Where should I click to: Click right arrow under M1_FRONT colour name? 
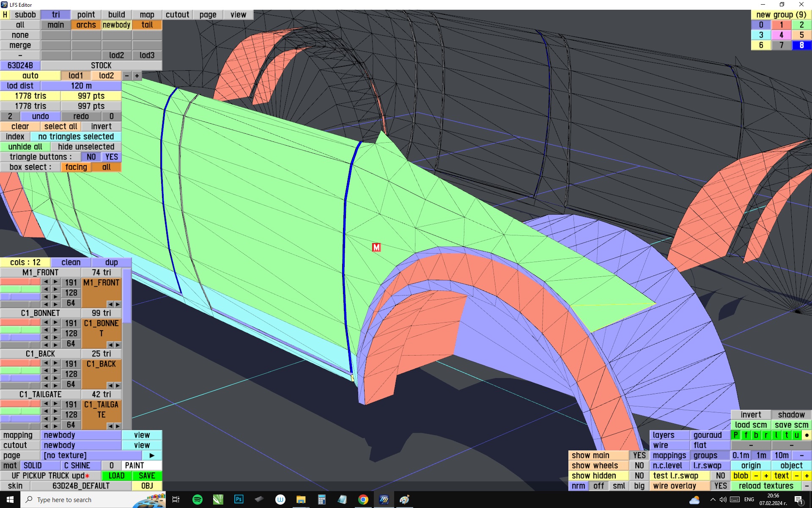(118, 304)
